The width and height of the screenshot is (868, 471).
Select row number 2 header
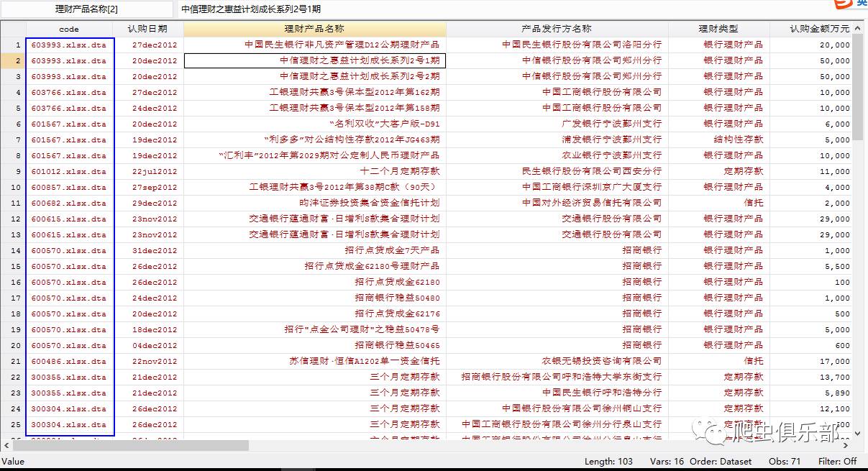(13, 60)
